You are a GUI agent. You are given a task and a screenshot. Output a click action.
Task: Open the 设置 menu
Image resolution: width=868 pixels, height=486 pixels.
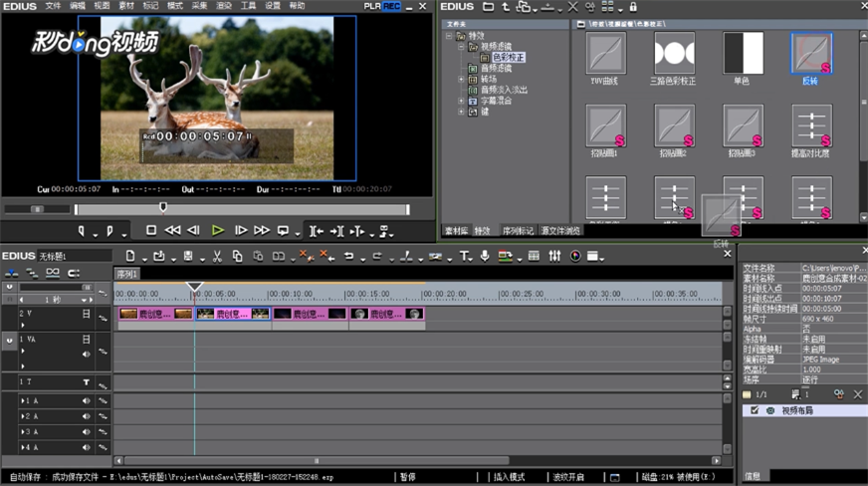coord(273,6)
